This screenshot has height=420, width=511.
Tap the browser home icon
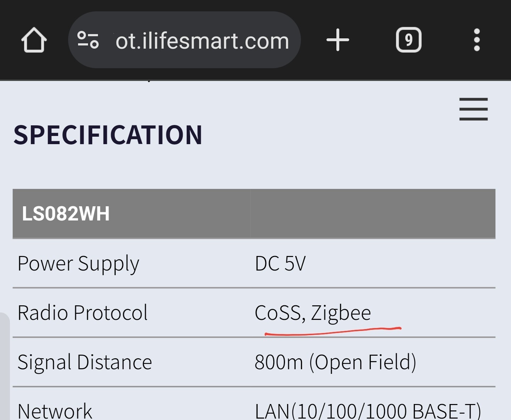34,40
